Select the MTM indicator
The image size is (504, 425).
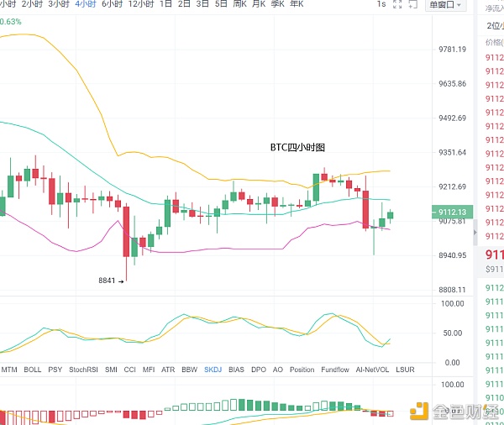coord(9,370)
